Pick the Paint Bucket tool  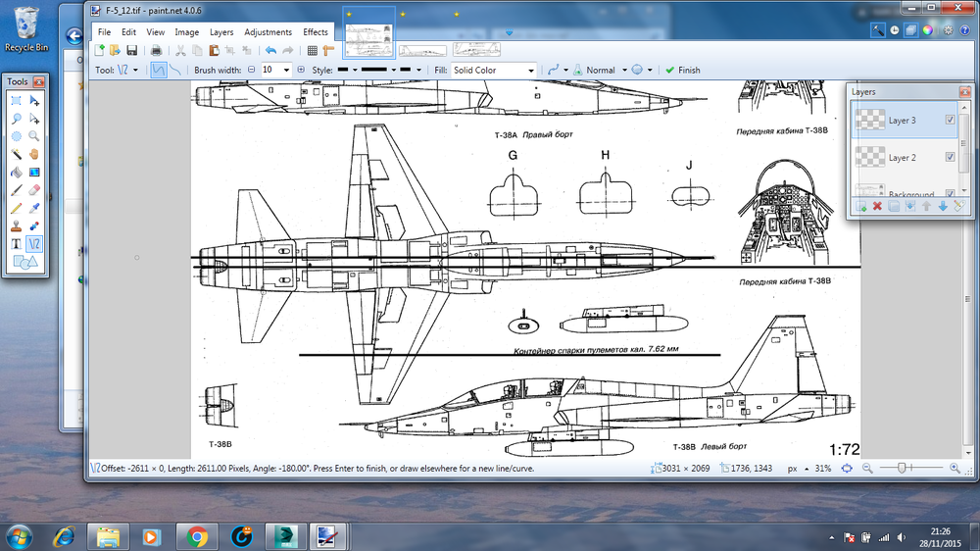[x=17, y=172]
